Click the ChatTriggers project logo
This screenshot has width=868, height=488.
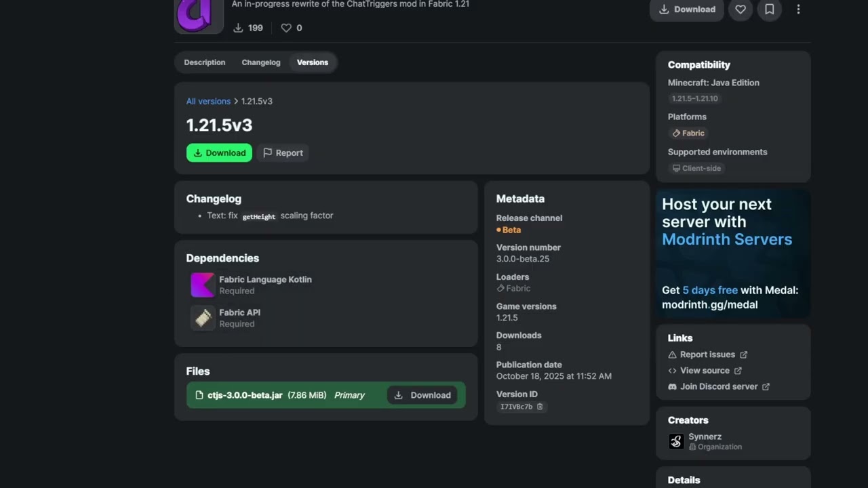[x=199, y=15]
